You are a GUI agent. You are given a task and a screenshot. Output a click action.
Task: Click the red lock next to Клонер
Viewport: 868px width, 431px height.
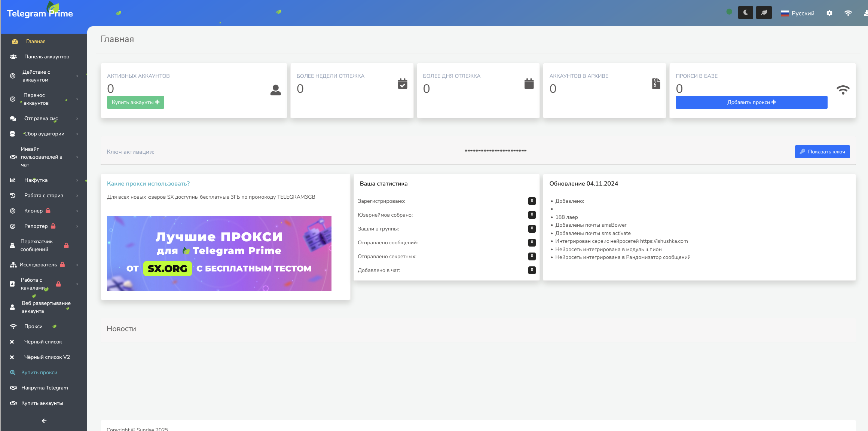(x=48, y=211)
